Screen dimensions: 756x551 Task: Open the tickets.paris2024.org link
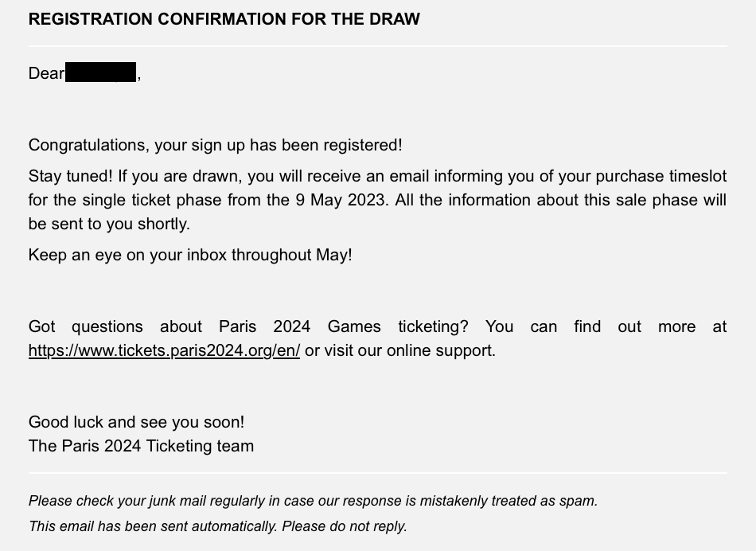click(x=164, y=350)
